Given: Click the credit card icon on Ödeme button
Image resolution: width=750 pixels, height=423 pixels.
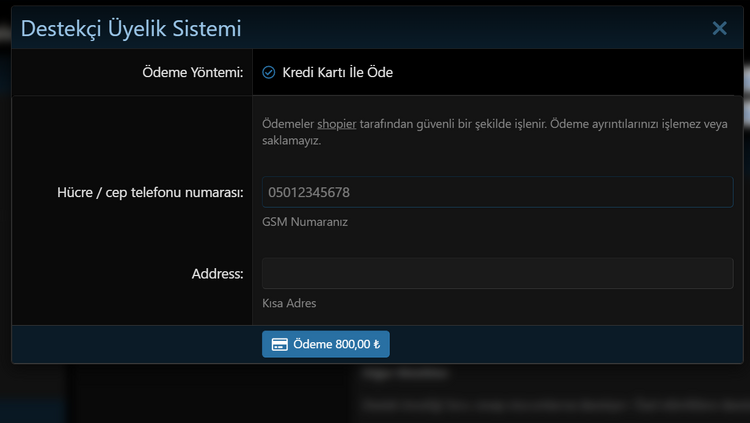Looking at the screenshot, I should (280, 345).
